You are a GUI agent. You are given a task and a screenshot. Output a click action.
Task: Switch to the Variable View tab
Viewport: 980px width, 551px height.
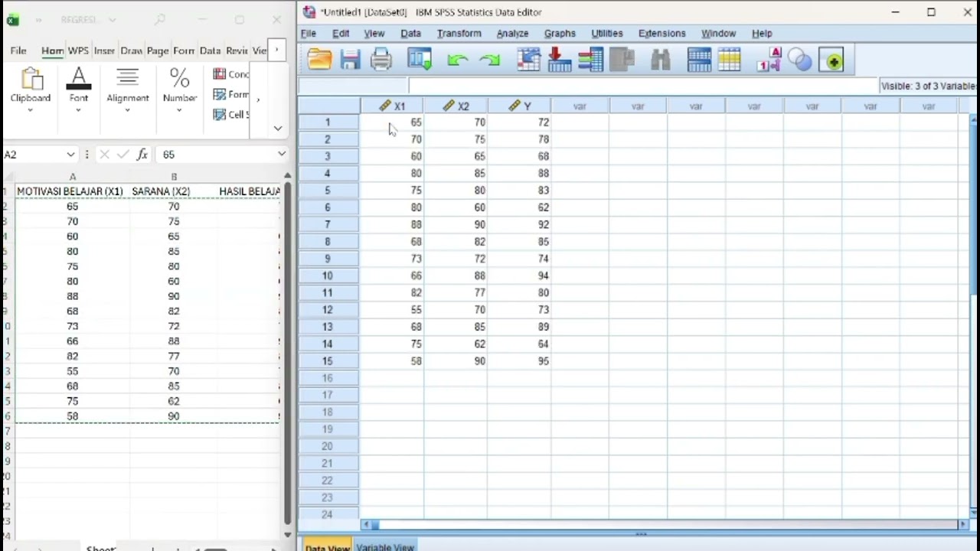[x=385, y=547]
